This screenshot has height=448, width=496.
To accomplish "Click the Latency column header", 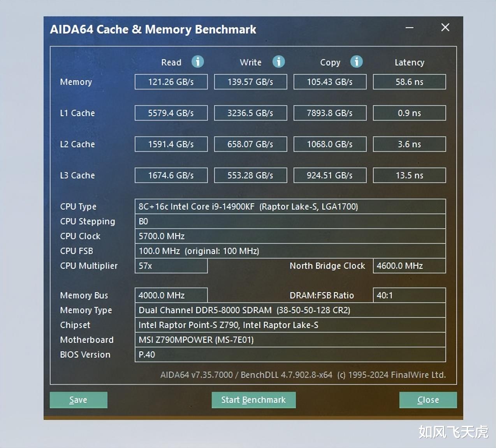I will click(x=410, y=63).
